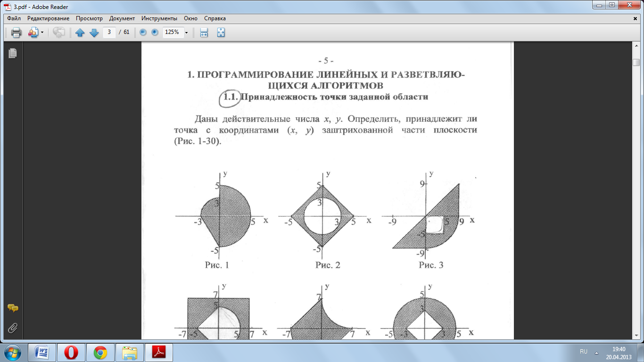Open Microsoft Word from the taskbar

click(x=42, y=352)
